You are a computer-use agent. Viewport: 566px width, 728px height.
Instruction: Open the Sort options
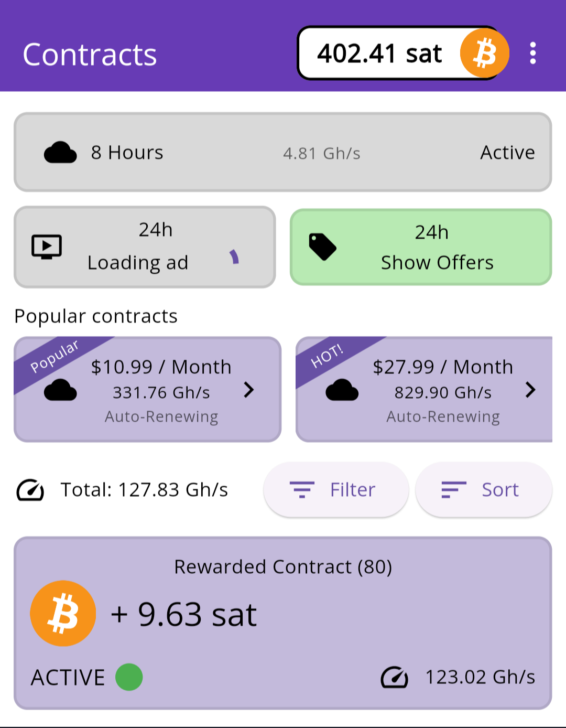[x=483, y=490]
